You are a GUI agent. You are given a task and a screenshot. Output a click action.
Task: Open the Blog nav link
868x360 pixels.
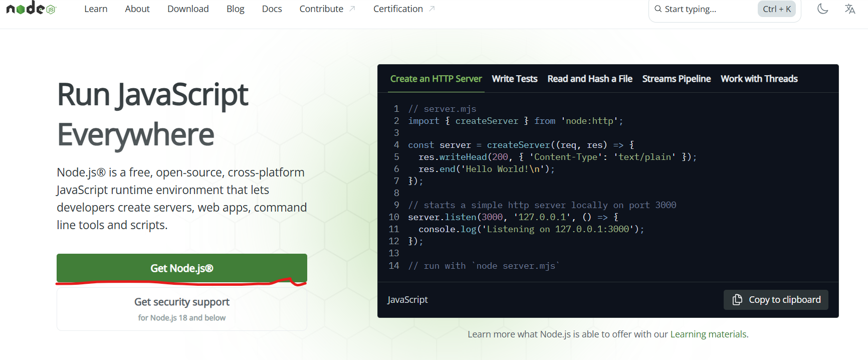(235, 9)
